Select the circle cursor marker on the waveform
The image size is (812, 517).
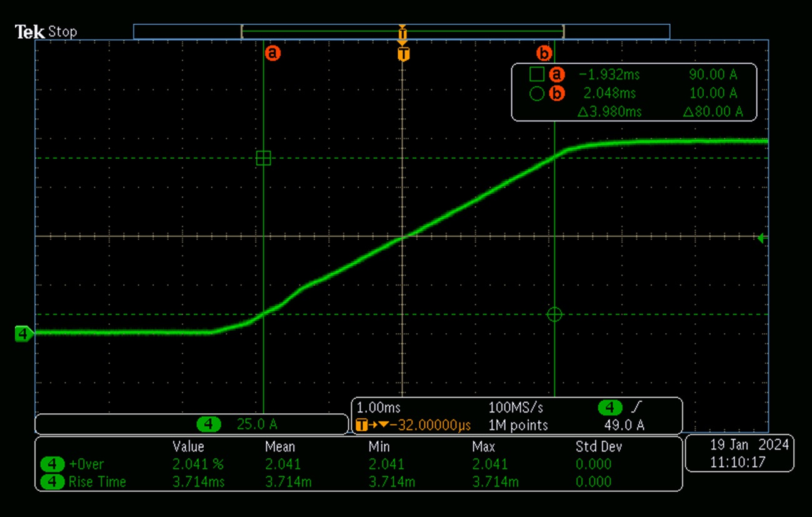554,314
